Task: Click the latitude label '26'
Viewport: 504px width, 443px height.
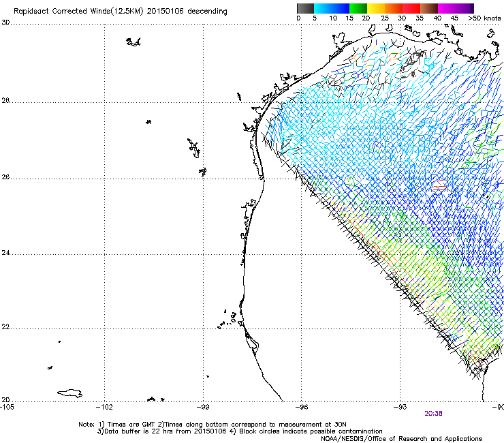Action: coord(5,177)
